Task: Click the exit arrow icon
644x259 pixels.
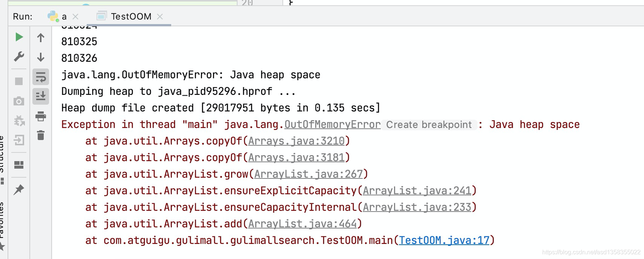Action: click(19, 140)
